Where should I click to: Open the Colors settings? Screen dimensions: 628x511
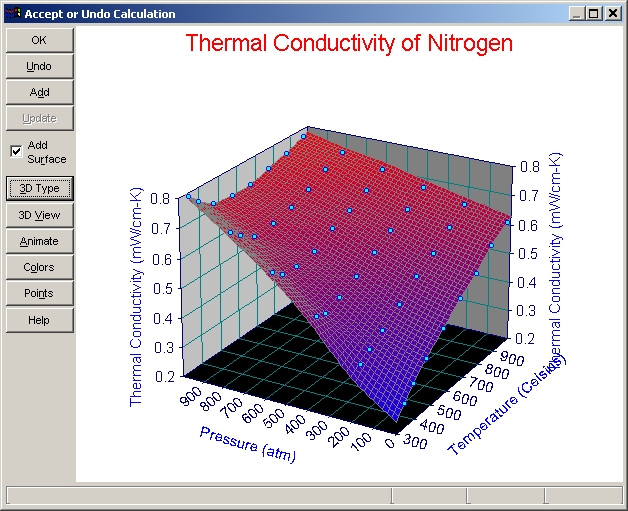coord(39,267)
